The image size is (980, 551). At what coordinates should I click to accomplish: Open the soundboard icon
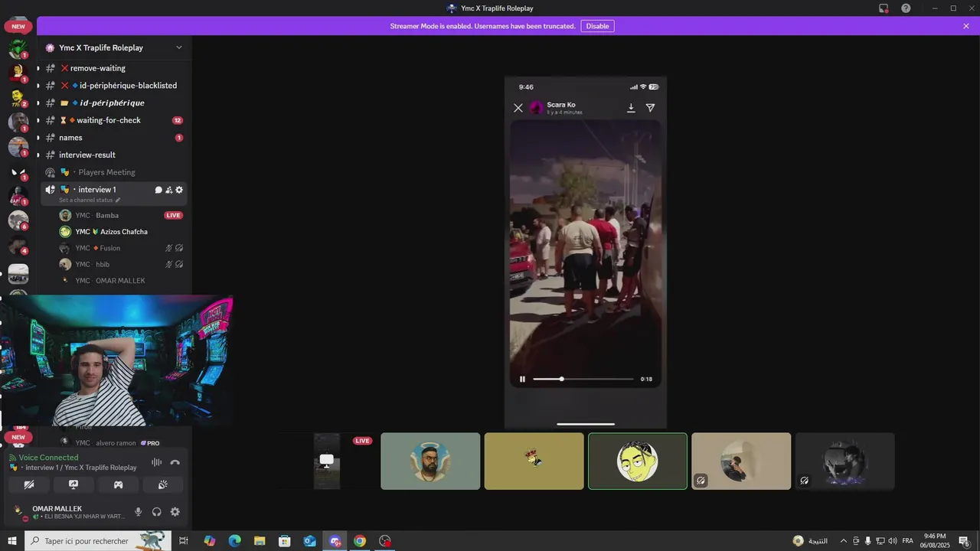click(162, 484)
